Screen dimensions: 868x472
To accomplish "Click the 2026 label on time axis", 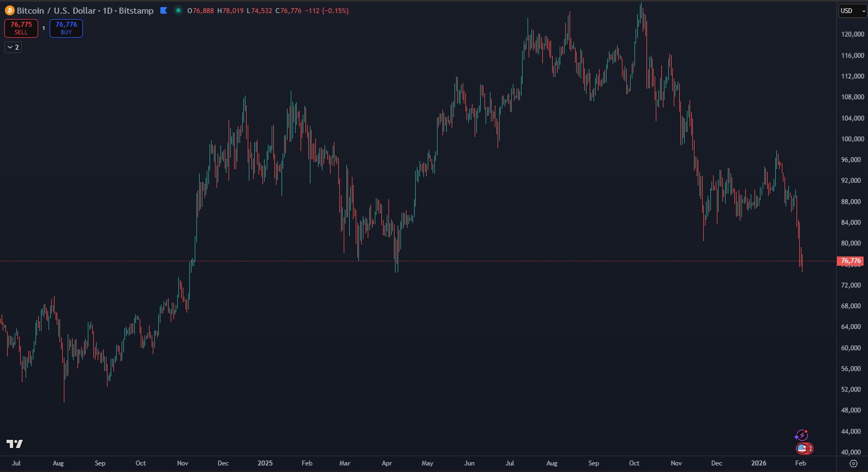I will coord(758,463).
